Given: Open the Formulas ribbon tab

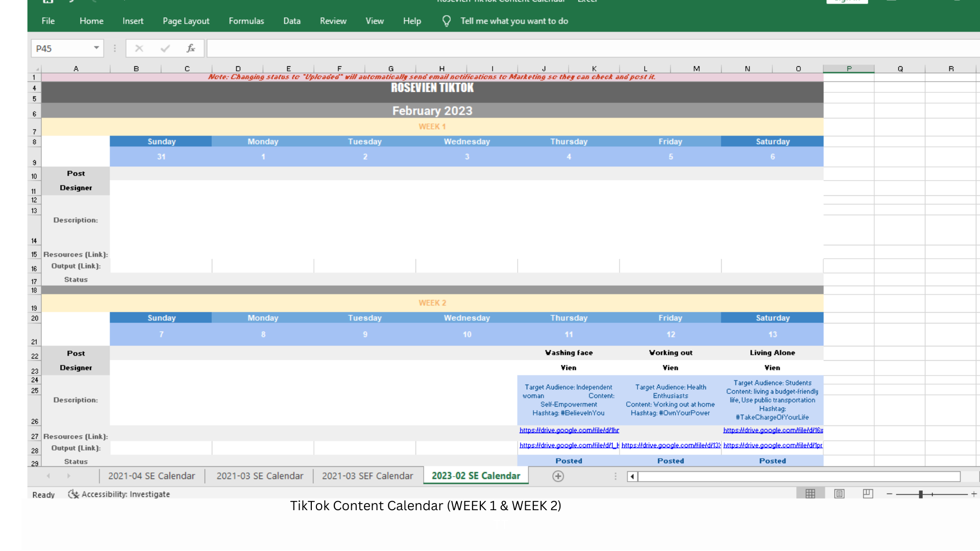Looking at the screenshot, I should (x=246, y=21).
